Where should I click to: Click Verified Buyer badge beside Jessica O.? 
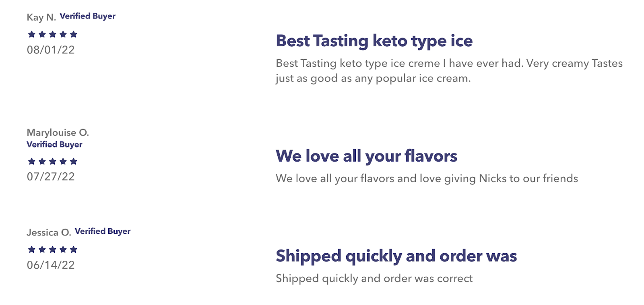point(103,231)
